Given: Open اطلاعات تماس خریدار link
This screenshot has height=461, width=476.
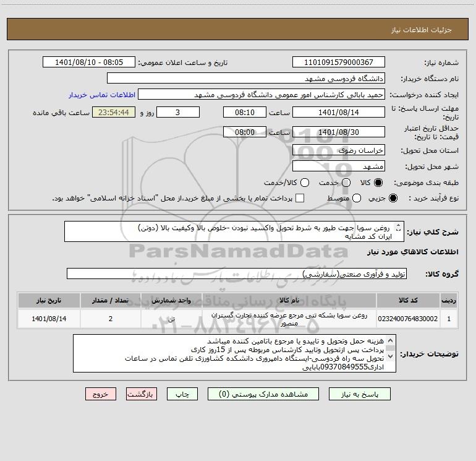Looking at the screenshot, I should click(102, 95).
